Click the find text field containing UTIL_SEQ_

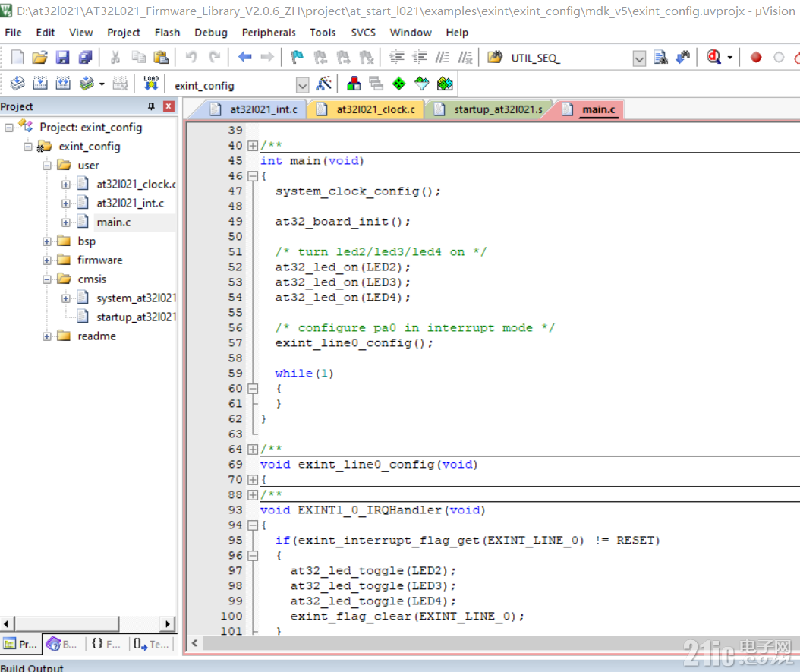click(x=571, y=58)
